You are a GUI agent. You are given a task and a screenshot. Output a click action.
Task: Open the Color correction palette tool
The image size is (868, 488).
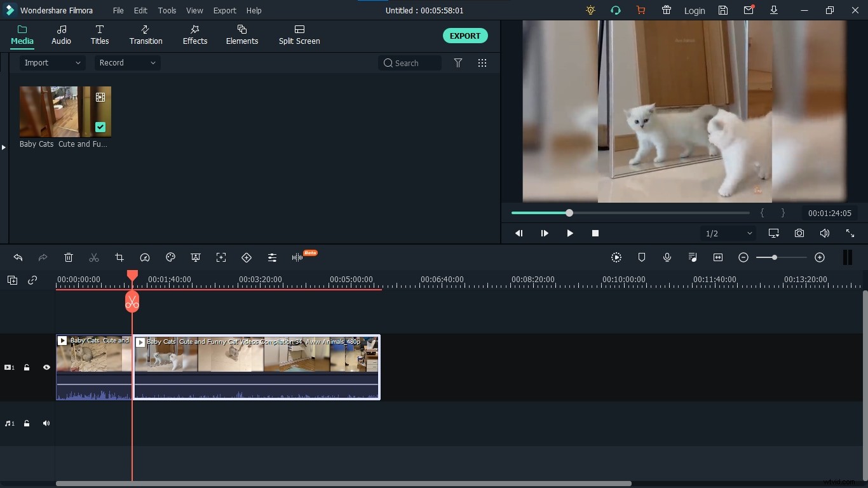pyautogui.click(x=170, y=257)
